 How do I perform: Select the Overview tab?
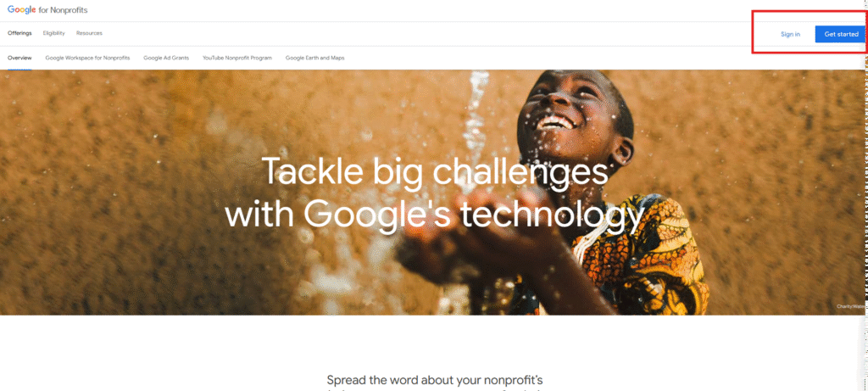click(x=19, y=58)
